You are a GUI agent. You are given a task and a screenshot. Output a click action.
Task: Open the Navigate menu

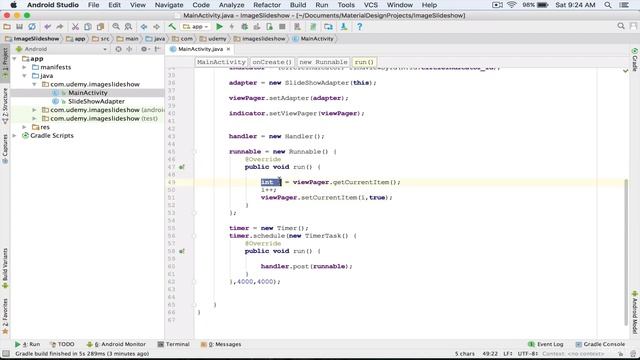(x=169, y=5)
